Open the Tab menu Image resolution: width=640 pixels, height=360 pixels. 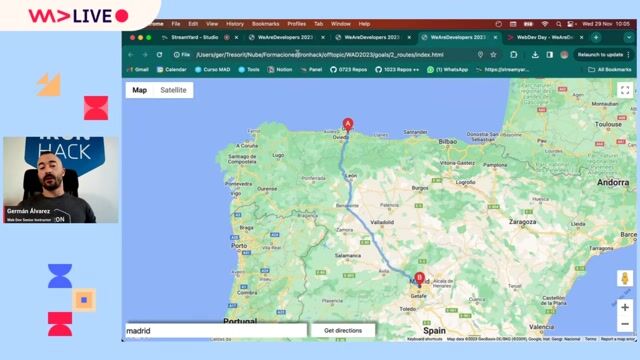coord(318,24)
